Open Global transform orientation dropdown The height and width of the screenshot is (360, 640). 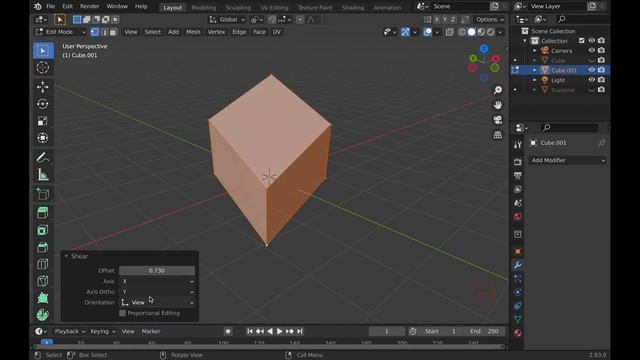click(x=227, y=20)
